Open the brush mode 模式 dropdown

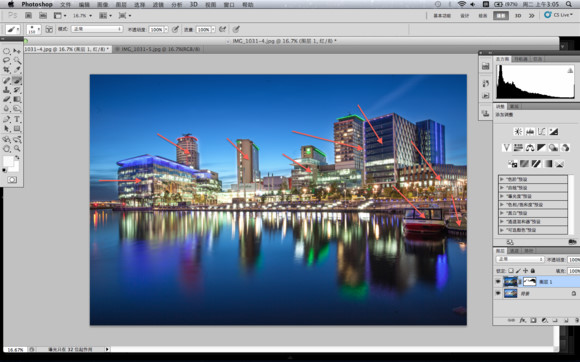click(97, 29)
